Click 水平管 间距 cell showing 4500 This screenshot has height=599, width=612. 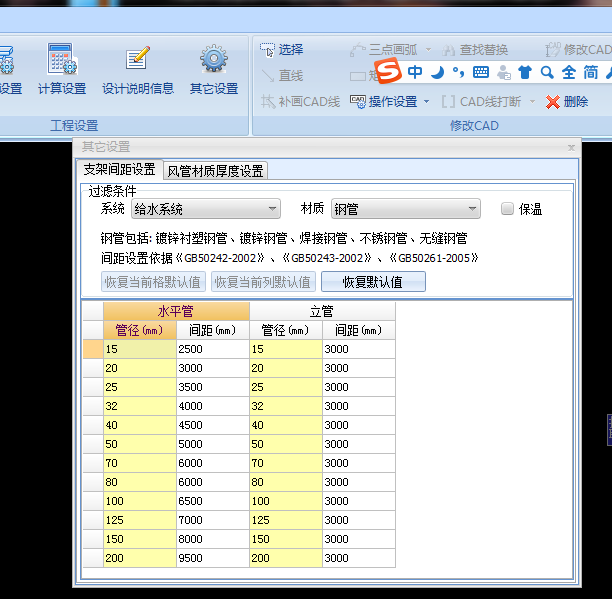pos(213,425)
